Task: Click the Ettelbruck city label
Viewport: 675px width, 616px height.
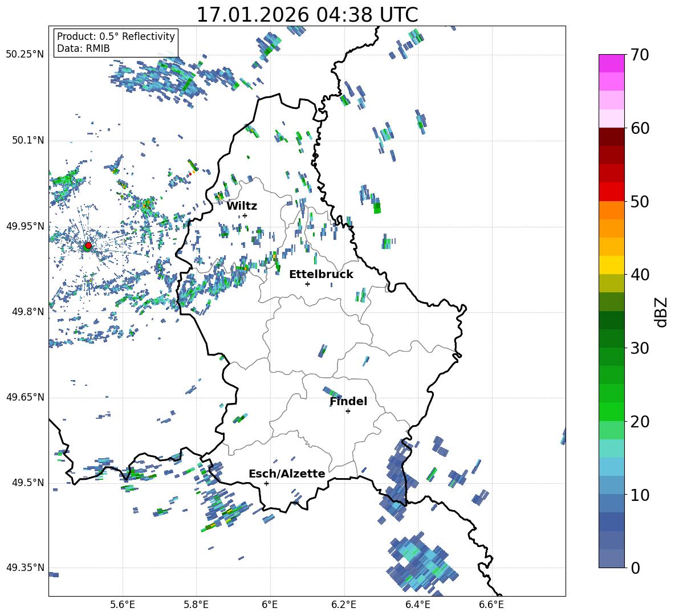Action: [321, 275]
